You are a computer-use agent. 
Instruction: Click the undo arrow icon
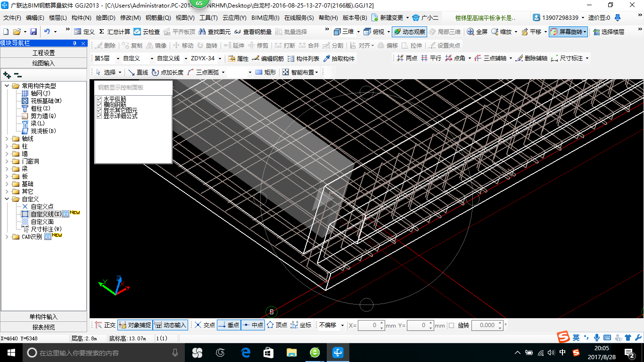pos(47,32)
